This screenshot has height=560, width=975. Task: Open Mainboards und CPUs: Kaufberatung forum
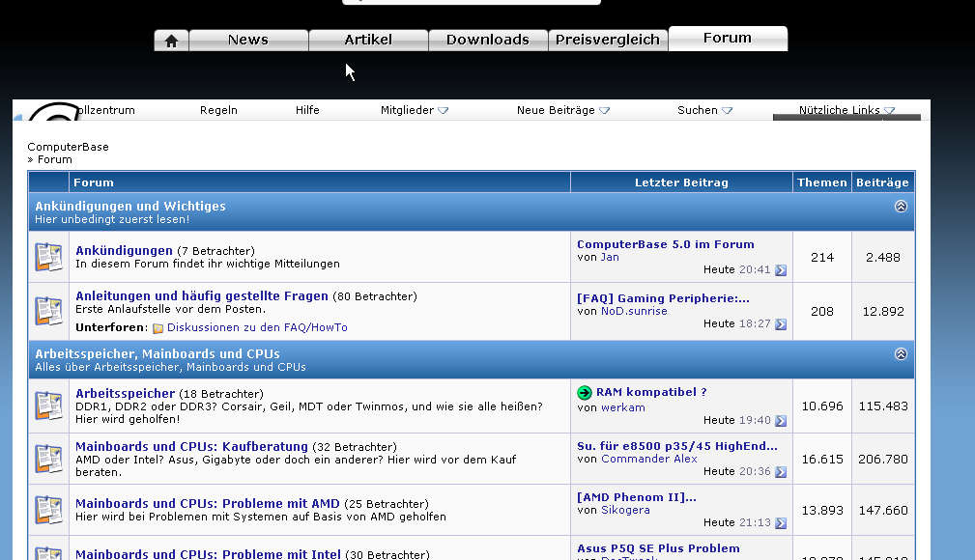point(191,446)
